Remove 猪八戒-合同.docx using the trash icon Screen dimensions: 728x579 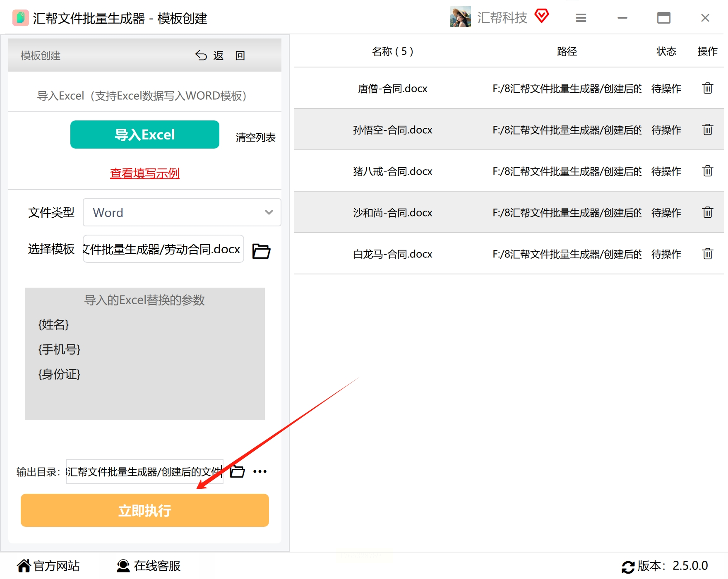pos(707,171)
